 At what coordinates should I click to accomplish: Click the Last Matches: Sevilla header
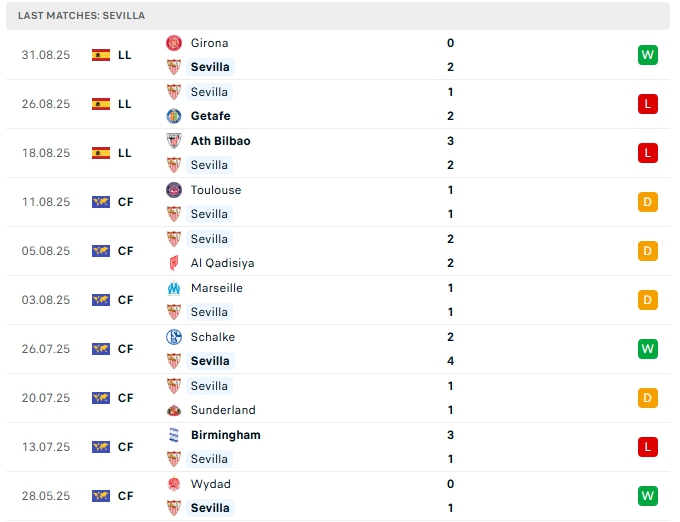[81, 16]
